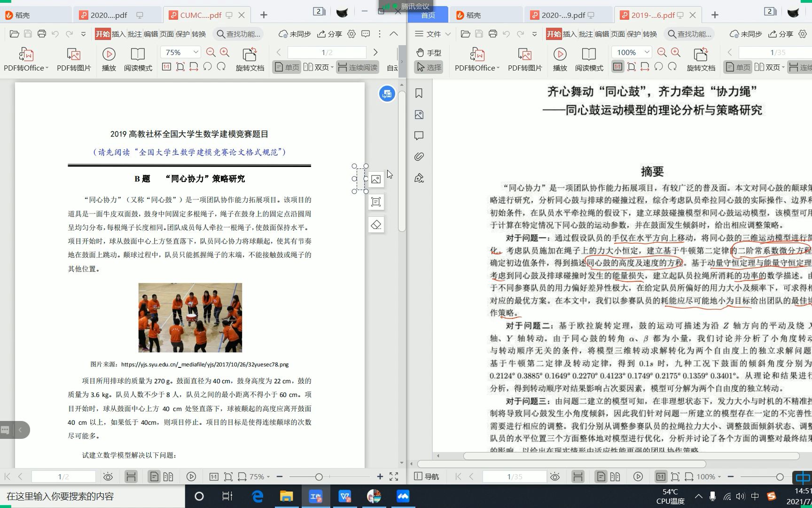Select 选择 arrow tool in right window
This screenshot has height=508, width=812.
429,67
